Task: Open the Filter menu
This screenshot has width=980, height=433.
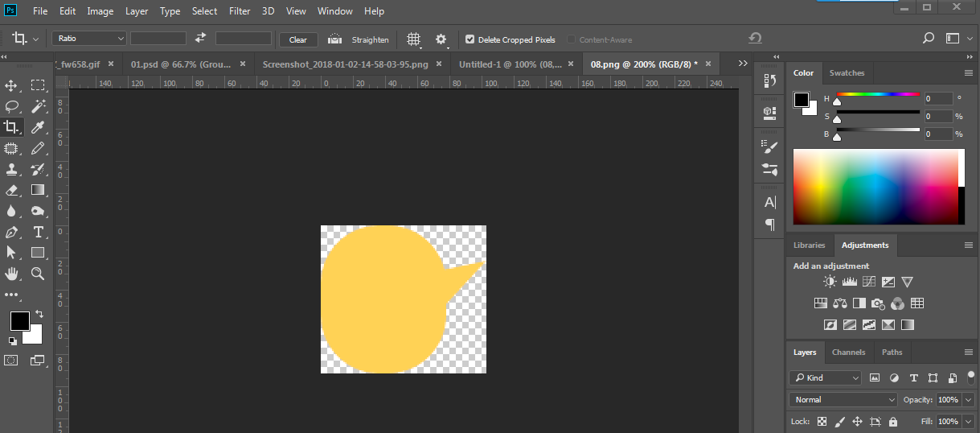Action: pos(240,11)
